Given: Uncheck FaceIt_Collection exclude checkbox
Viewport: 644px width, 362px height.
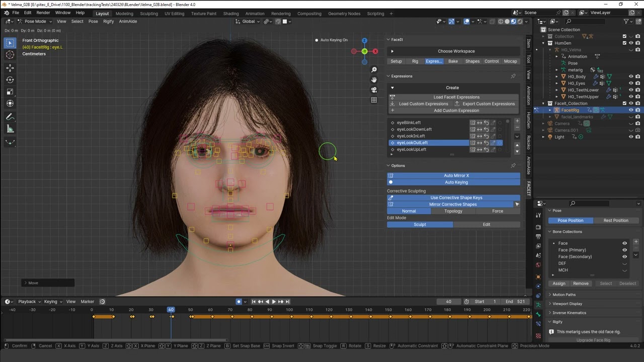Looking at the screenshot, I should pyautogui.click(x=624, y=103).
